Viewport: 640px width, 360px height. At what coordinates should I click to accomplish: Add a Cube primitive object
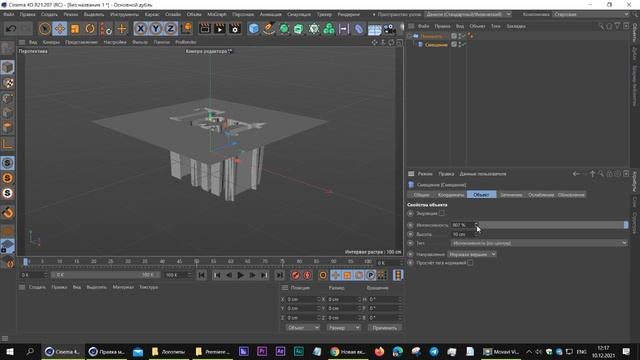click(253, 29)
